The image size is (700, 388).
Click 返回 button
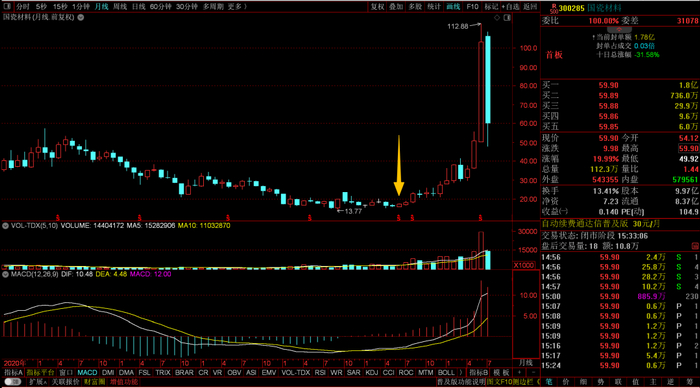(530, 7)
